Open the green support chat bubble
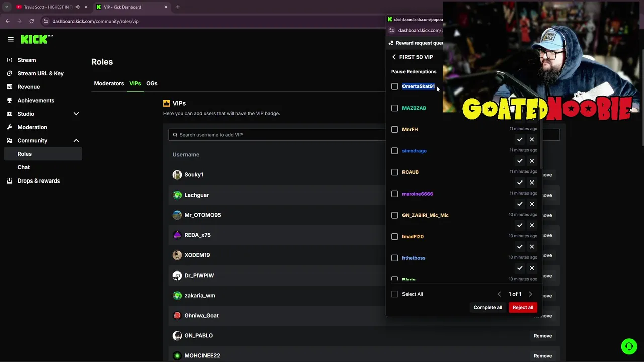 [629, 347]
